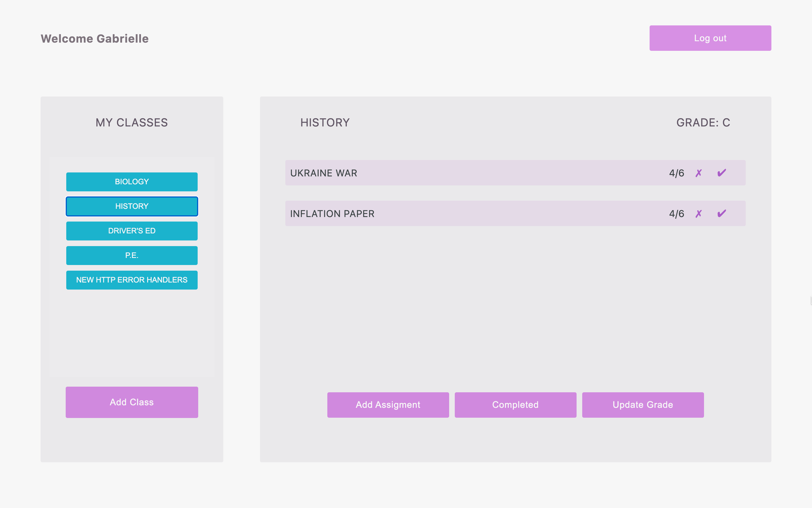The width and height of the screenshot is (812, 508).
Task: Delete Ukraine War assignment with X icon
Action: [699, 173]
